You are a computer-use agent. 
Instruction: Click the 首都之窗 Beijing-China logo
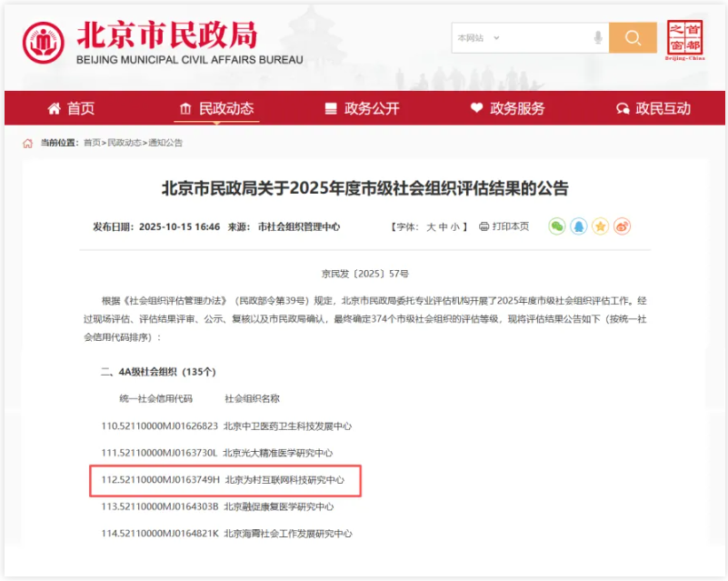[x=684, y=38]
